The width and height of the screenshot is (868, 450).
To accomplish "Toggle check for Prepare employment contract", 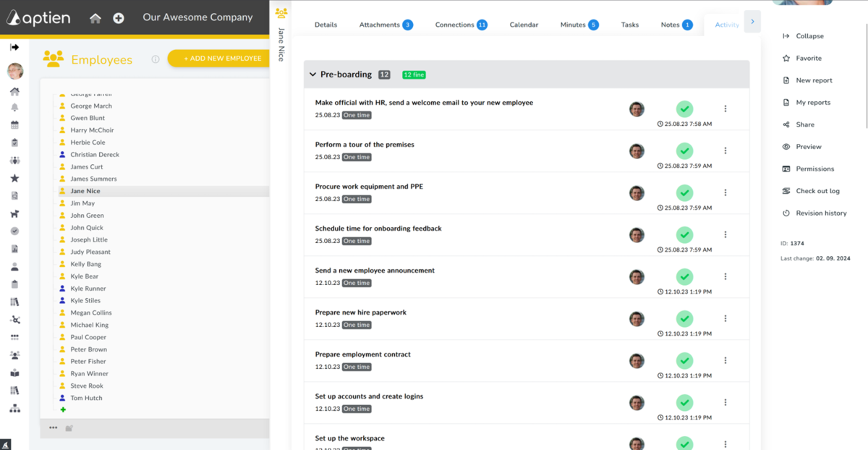I will click(684, 361).
